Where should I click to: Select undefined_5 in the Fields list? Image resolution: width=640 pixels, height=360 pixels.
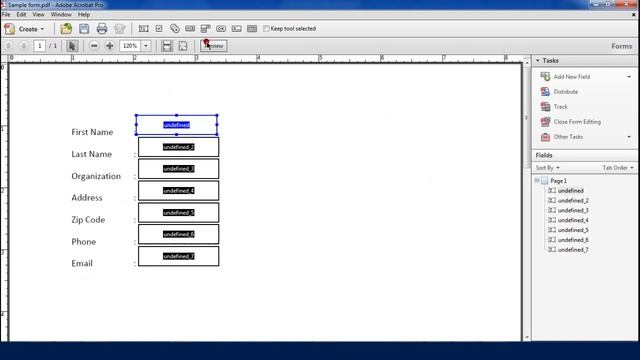573,230
